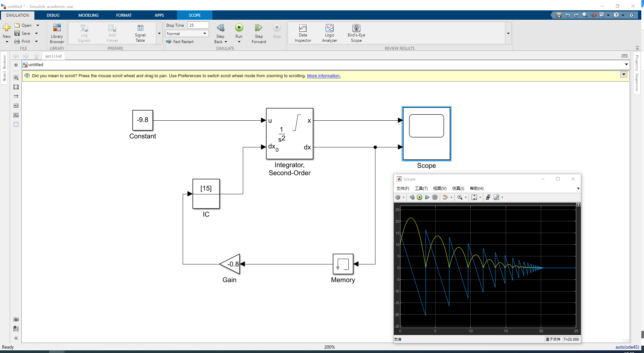Toggle the Hide/Show Explorer Bar icon

click(16, 65)
